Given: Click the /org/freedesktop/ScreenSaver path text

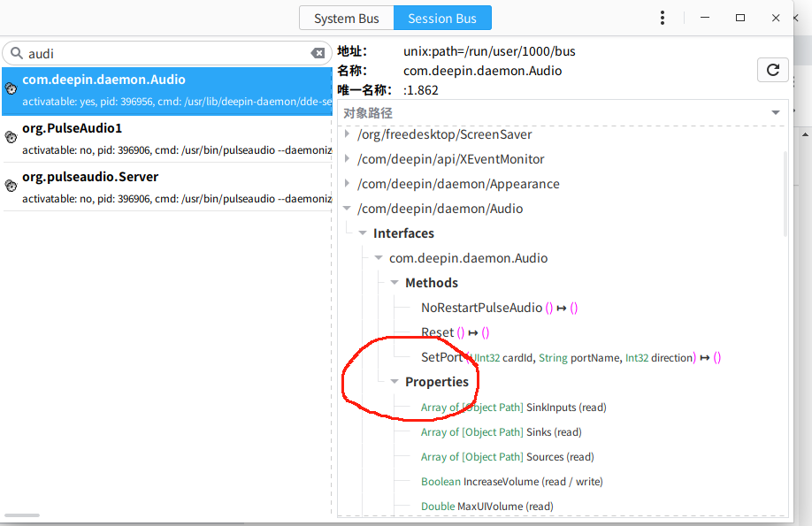Looking at the screenshot, I should (x=444, y=134).
